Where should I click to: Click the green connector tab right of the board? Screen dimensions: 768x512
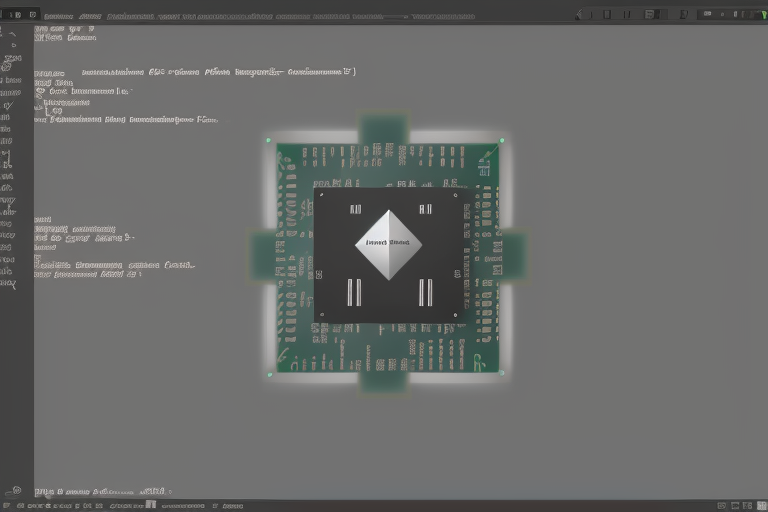512,255
